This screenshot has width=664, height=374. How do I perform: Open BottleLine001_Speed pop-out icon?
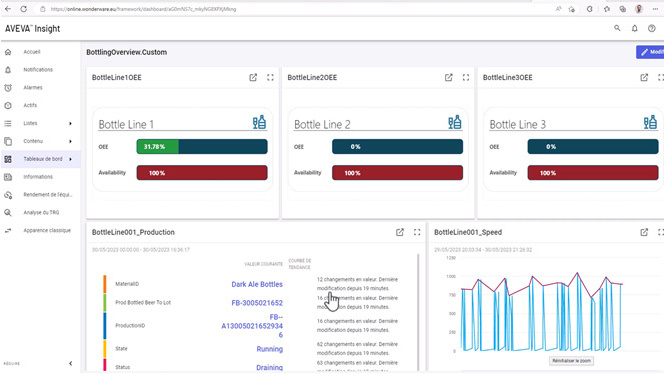pyautogui.click(x=644, y=232)
